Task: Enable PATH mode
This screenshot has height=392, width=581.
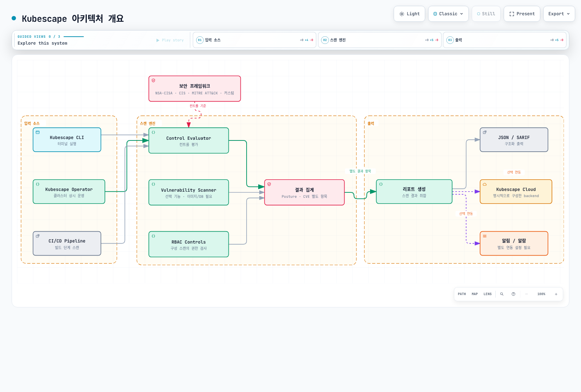Action: click(x=462, y=294)
